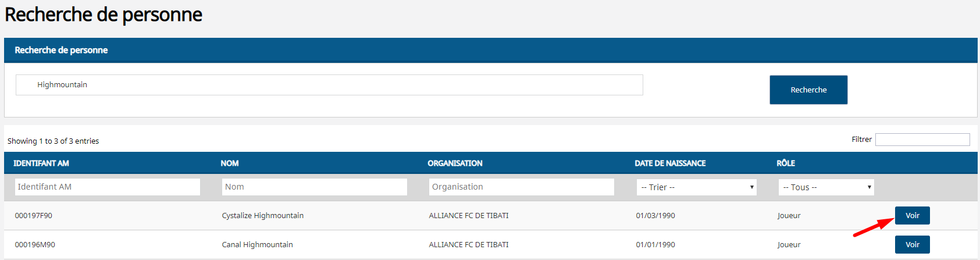
Task: Click the Organisation filter field
Action: click(x=521, y=187)
